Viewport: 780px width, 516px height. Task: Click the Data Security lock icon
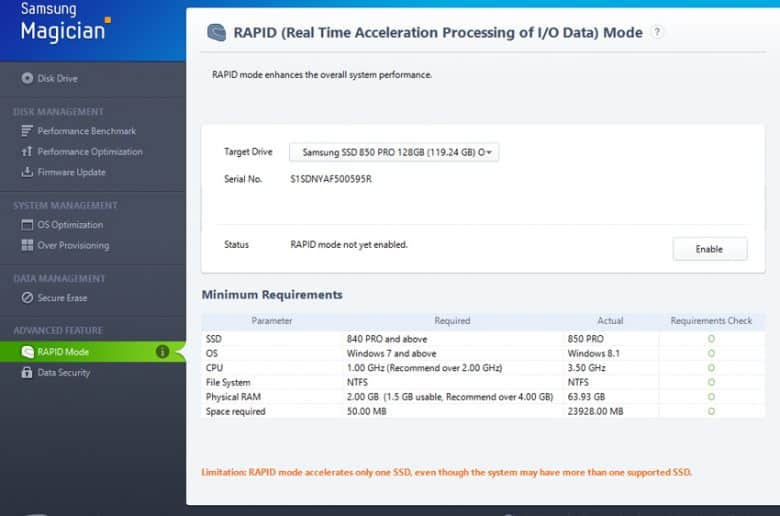pyautogui.click(x=27, y=372)
